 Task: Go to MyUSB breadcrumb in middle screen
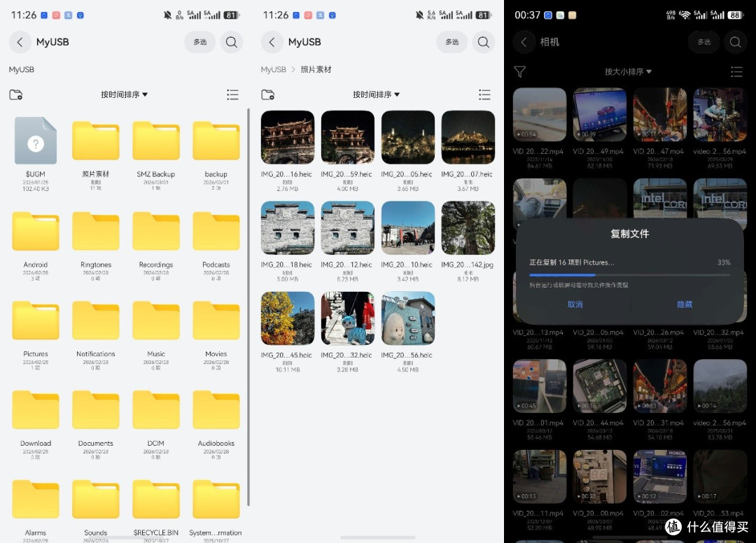274,69
